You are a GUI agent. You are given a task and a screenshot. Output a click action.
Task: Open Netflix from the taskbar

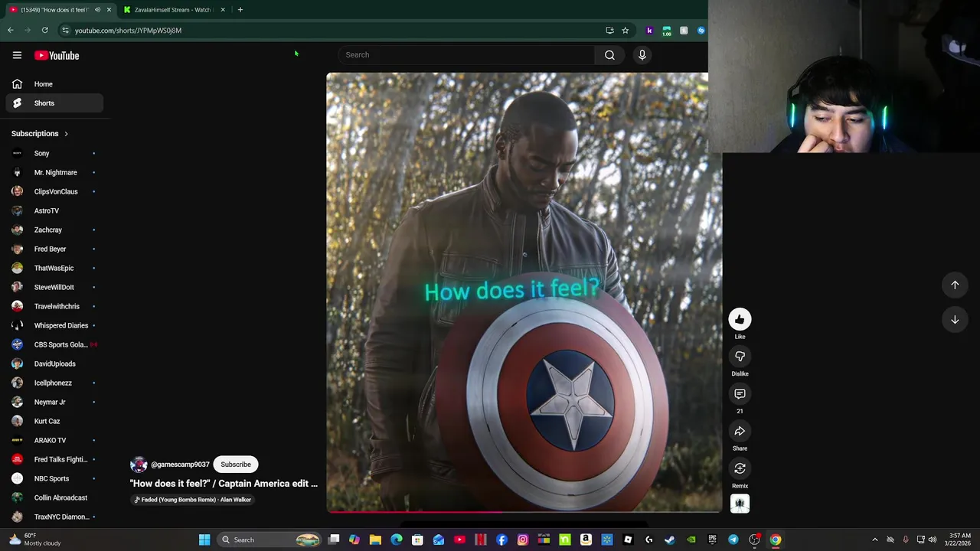click(481, 540)
